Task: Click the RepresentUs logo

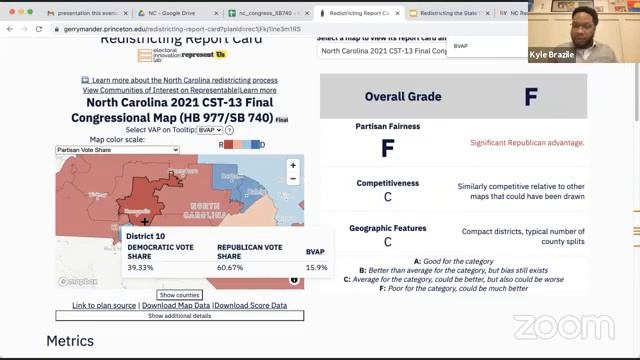Action: 203,54
